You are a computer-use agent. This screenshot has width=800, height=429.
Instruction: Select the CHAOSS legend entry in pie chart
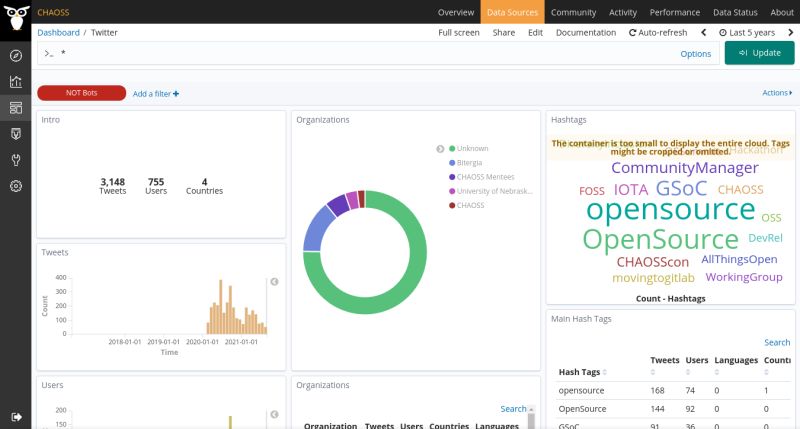(466, 206)
